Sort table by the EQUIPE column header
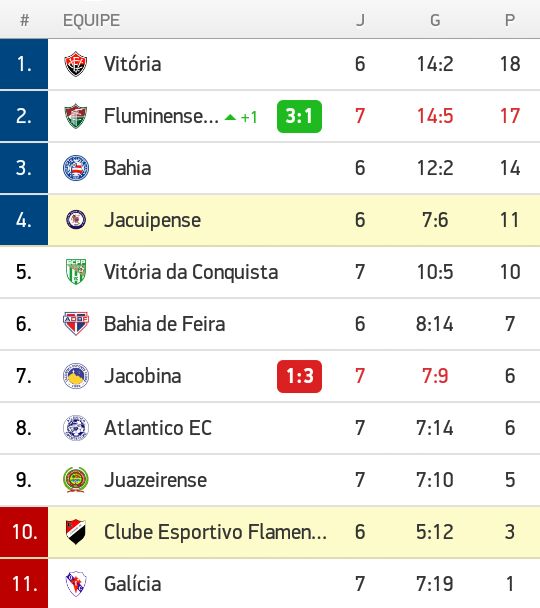The height and width of the screenshot is (608, 540). point(91,20)
